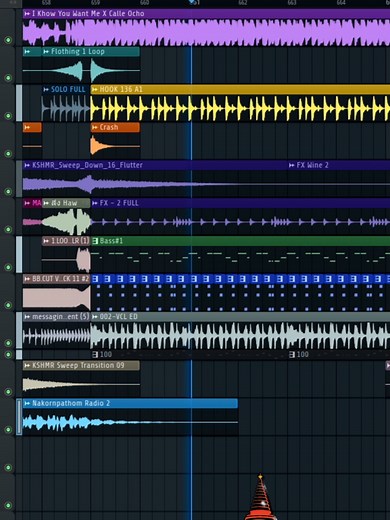
Task: Mute the track containing the pagoda image
Action: [x=8, y=506]
